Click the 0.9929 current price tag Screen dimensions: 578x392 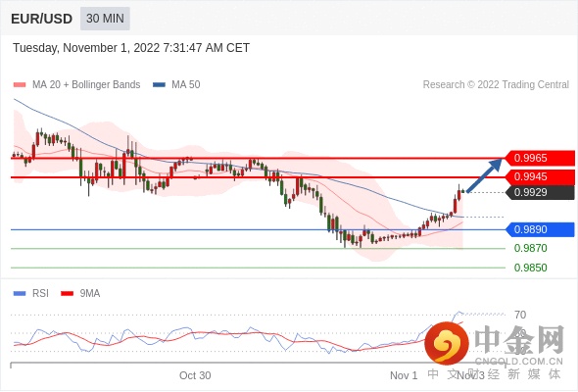(539, 192)
